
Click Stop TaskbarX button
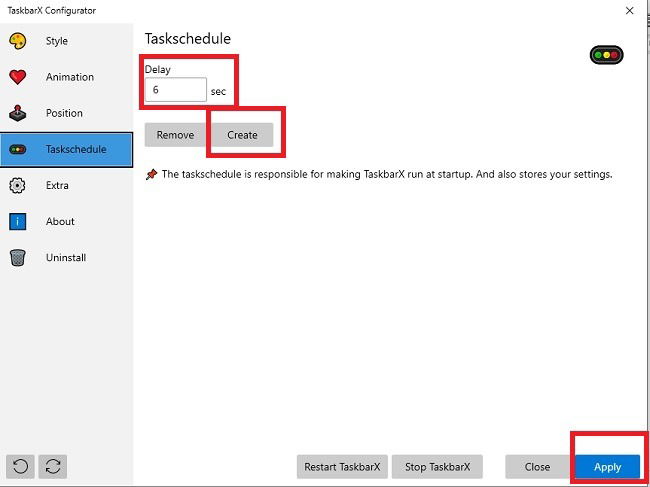point(437,467)
